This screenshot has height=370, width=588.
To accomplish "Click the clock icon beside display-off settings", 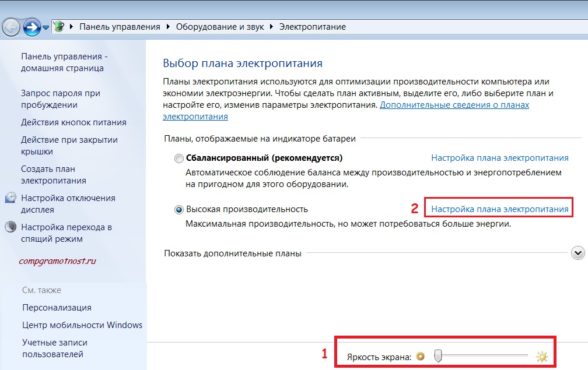I will 10,198.
